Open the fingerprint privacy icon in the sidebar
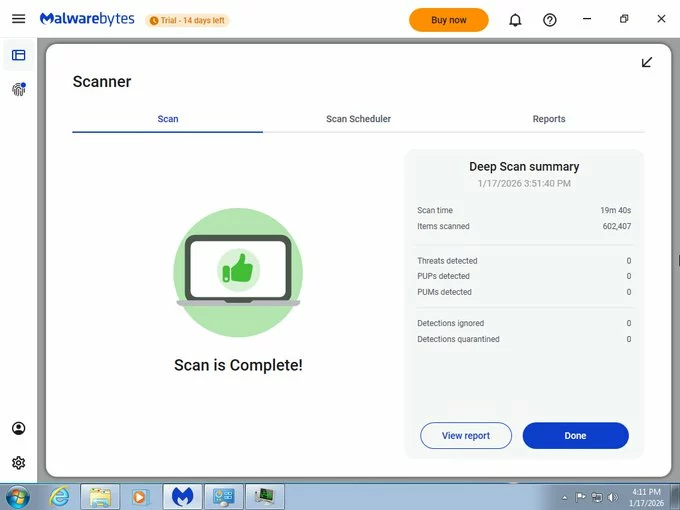 click(x=18, y=90)
